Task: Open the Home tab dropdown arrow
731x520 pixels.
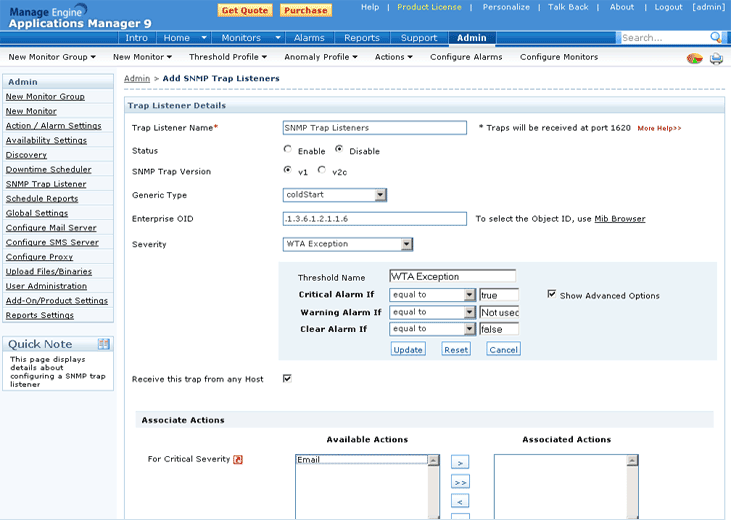Action: point(204,38)
